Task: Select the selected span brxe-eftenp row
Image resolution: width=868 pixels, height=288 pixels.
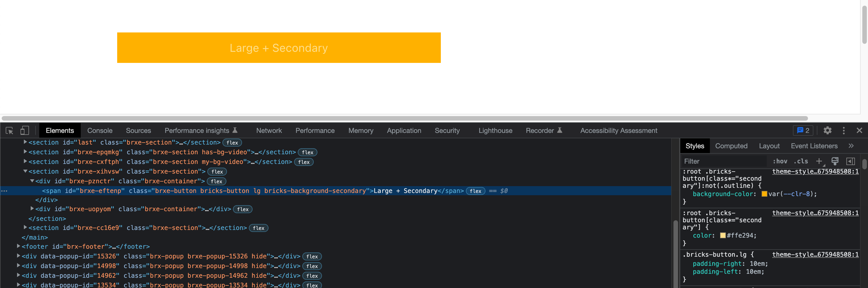Action: (x=336, y=191)
